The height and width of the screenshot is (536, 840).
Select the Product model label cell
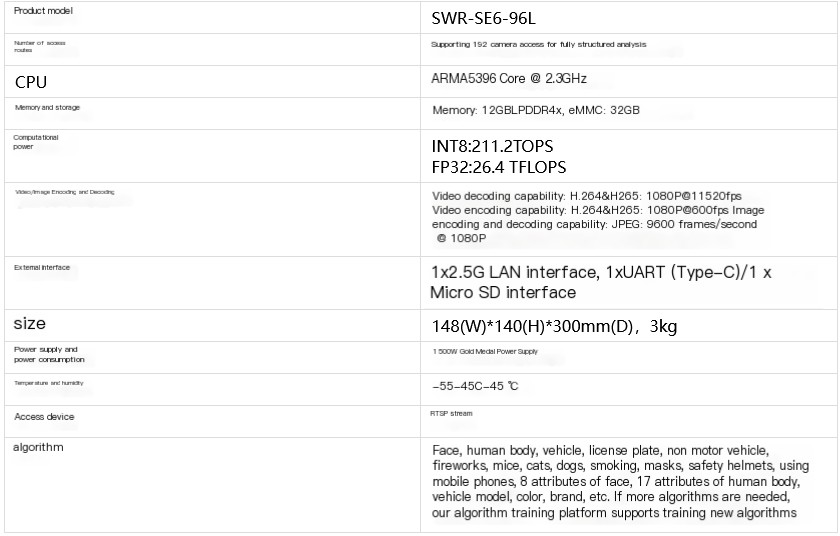44,11
